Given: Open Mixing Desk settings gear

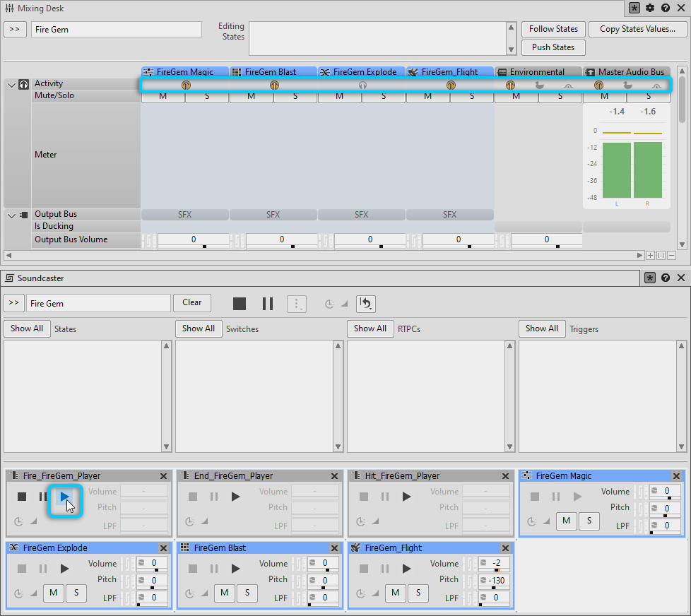Looking at the screenshot, I should (x=650, y=8).
